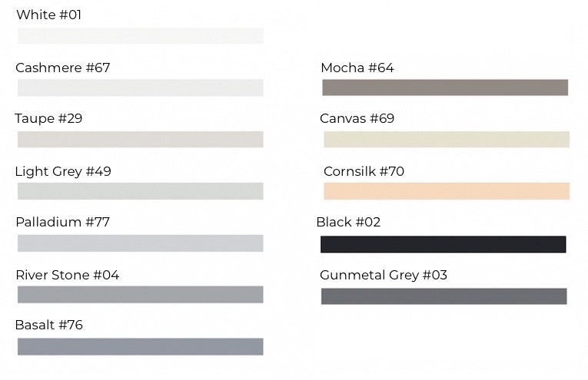Pick the Canvas #69 swatch
Image resolution: width=588 pixels, height=380 pixels.
click(446, 139)
